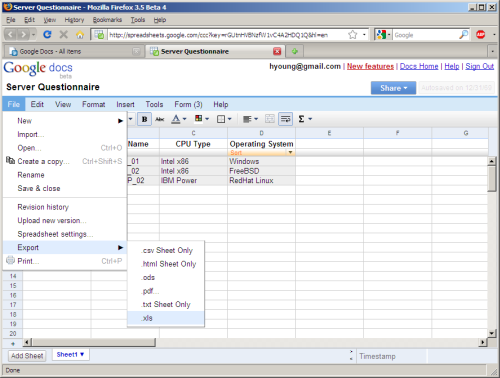Select row 17 header
Viewport: 500px width, 378px height.
(13, 305)
